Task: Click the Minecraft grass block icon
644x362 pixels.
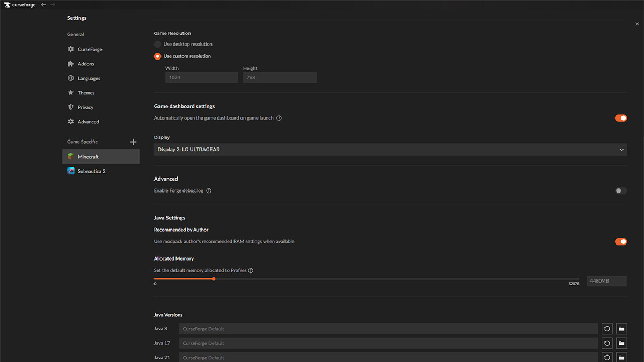Action: coord(71,157)
